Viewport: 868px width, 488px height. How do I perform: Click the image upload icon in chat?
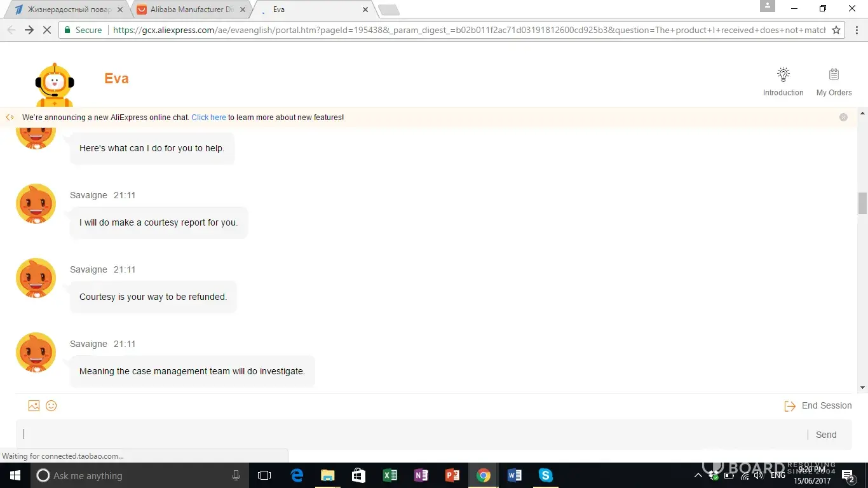34,405
